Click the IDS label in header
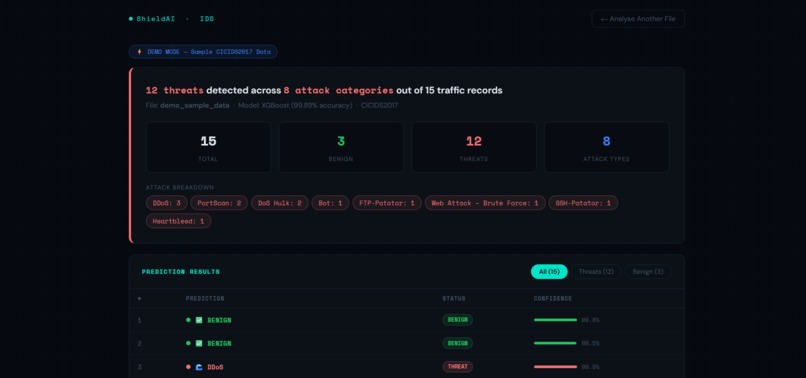The height and width of the screenshot is (378, 806). (x=207, y=19)
